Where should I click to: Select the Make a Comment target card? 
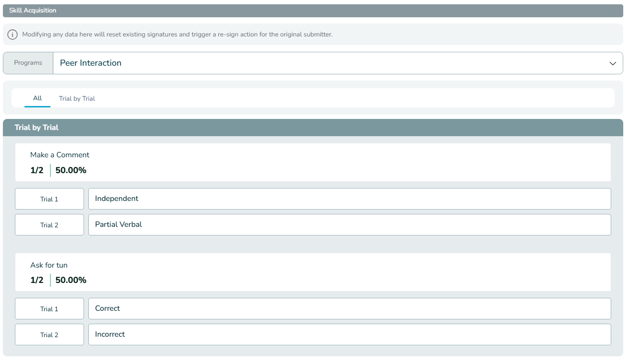(x=313, y=162)
